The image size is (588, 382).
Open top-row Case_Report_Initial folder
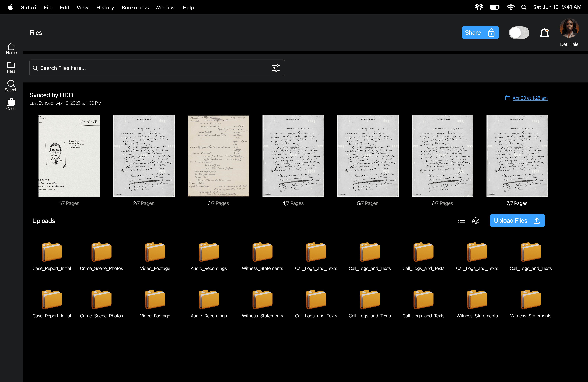(52, 256)
